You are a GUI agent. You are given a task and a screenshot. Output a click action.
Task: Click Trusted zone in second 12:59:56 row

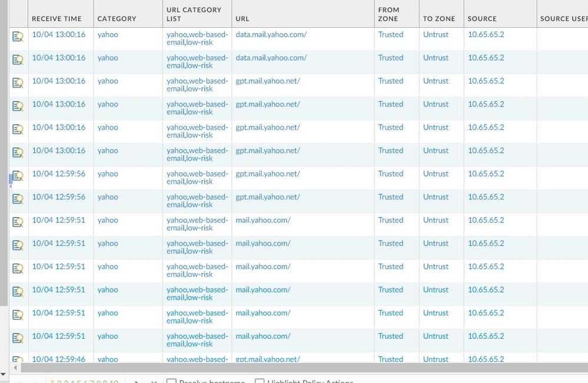pyautogui.click(x=390, y=197)
